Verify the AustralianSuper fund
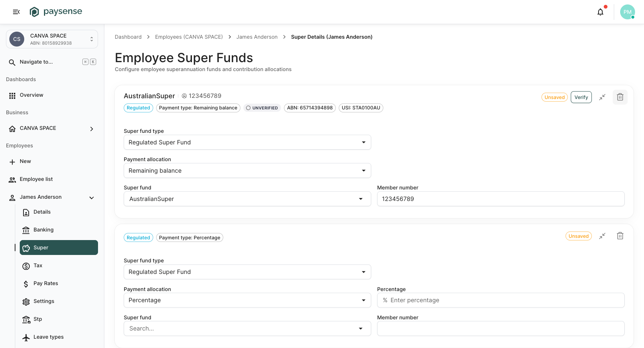Image resolution: width=644 pixels, height=348 pixels. (x=581, y=97)
